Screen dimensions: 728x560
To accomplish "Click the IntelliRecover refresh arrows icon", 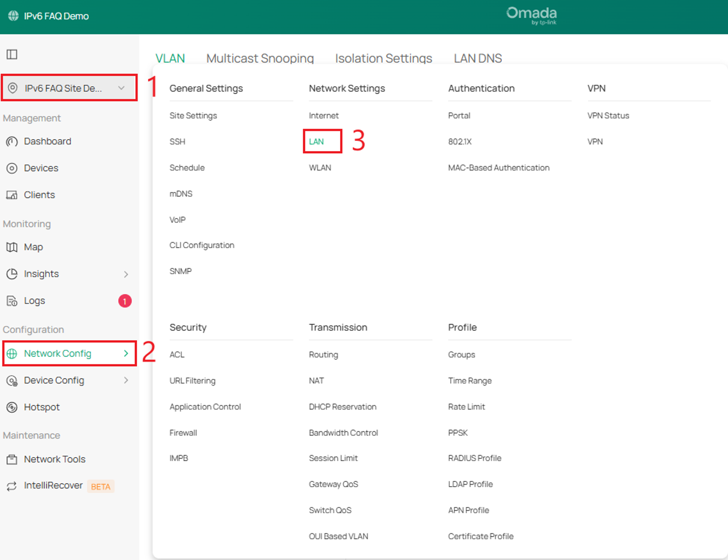I will pyautogui.click(x=12, y=486).
